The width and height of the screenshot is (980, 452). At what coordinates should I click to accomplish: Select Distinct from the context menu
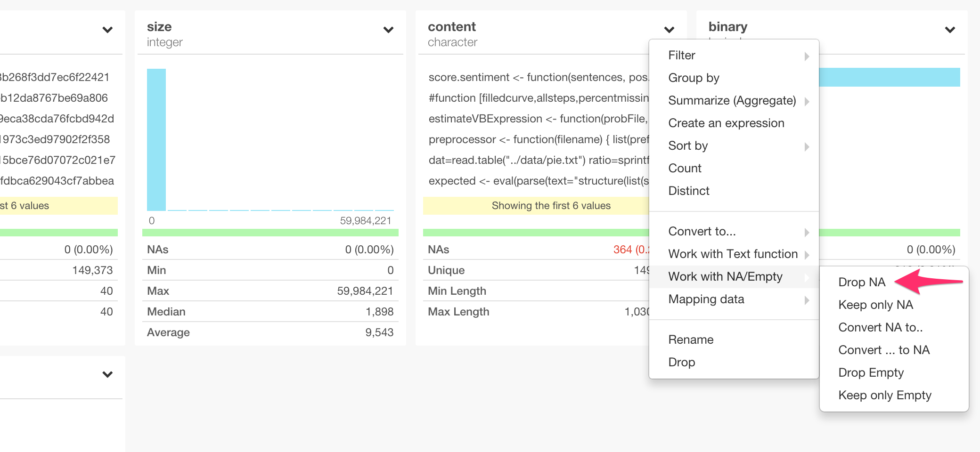[x=688, y=191]
